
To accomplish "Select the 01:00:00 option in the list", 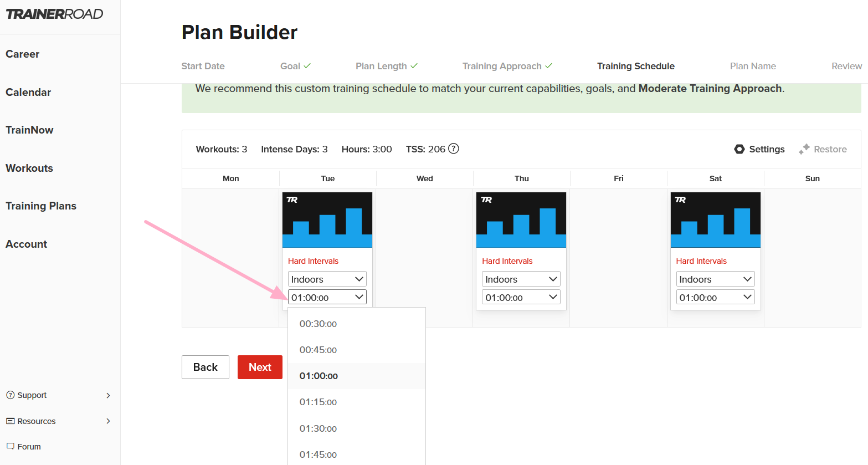I will pyautogui.click(x=357, y=376).
